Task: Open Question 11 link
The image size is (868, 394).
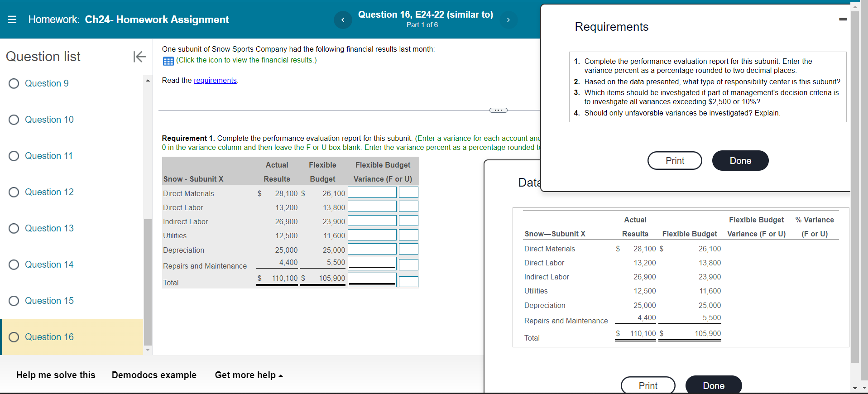Action: pyautogui.click(x=49, y=156)
